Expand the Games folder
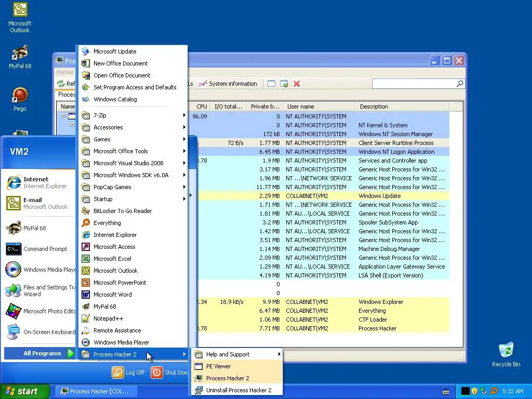The height and width of the screenshot is (399, 532). point(134,139)
